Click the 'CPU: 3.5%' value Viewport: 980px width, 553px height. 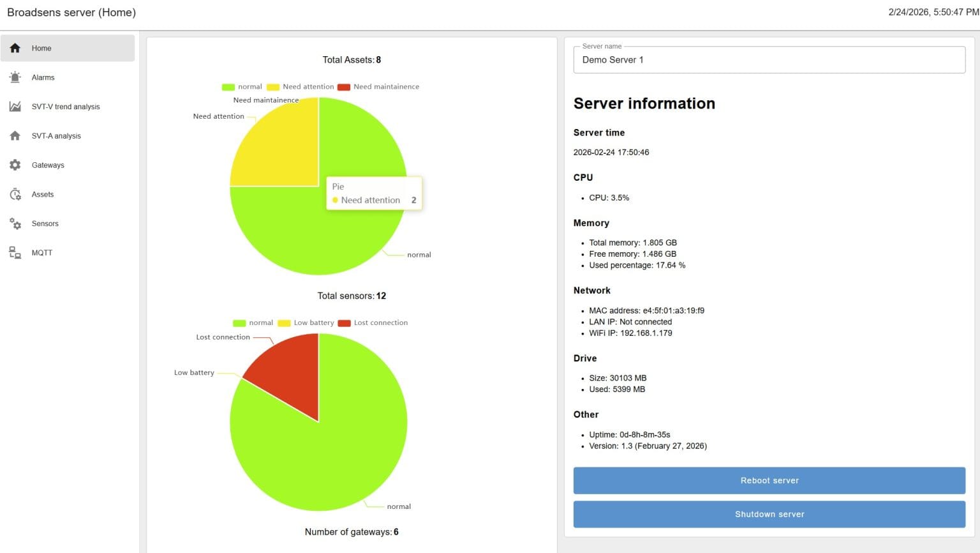(609, 198)
